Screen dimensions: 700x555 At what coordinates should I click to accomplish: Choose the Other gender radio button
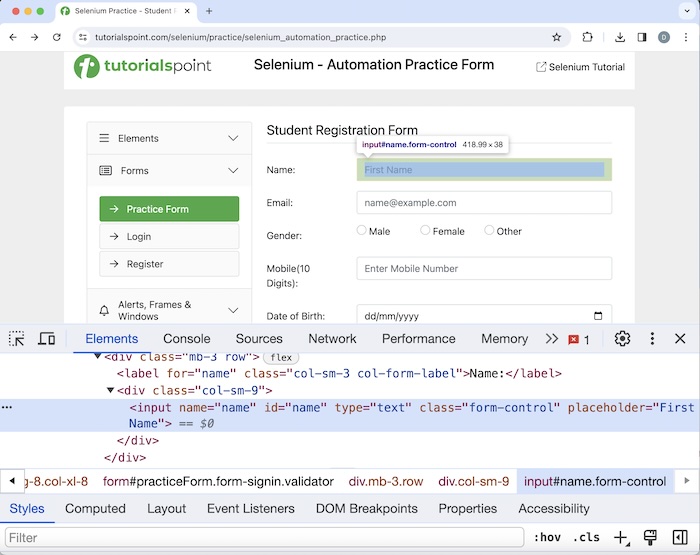489,230
